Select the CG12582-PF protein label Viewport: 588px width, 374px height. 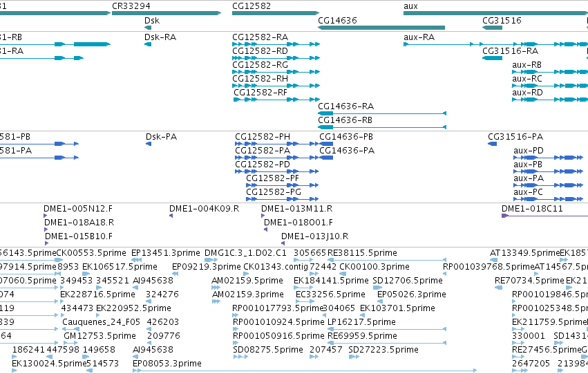tap(273, 178)
